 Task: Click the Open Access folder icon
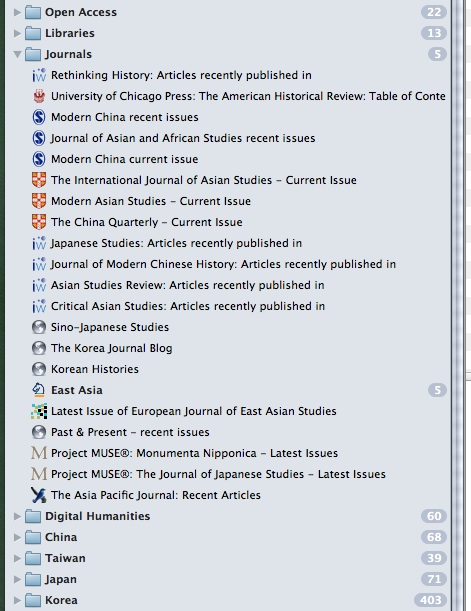pos(33,12)
